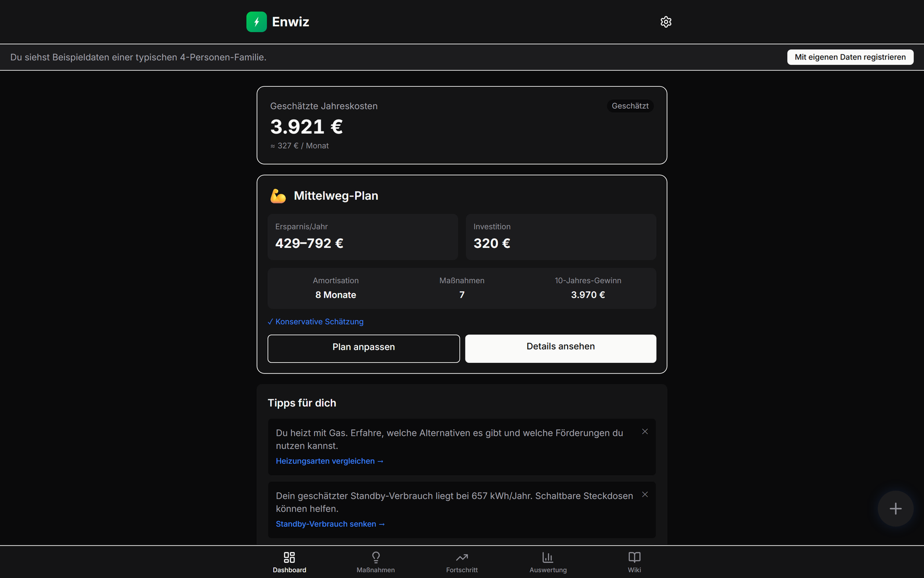Open settings via the gear icon
924x578 pixels.
[666, 22]
